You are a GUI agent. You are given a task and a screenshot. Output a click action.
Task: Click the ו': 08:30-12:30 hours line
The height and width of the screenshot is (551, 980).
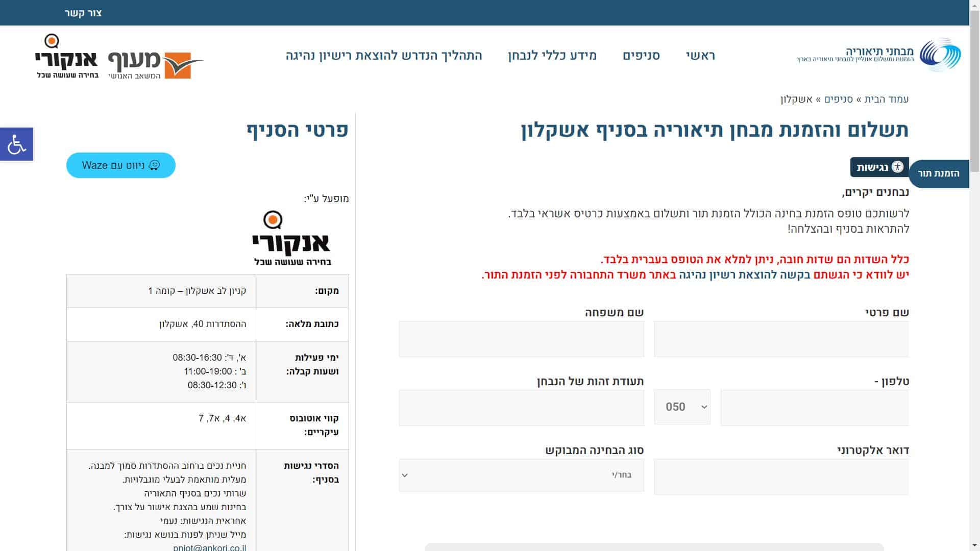click(217, 385)
